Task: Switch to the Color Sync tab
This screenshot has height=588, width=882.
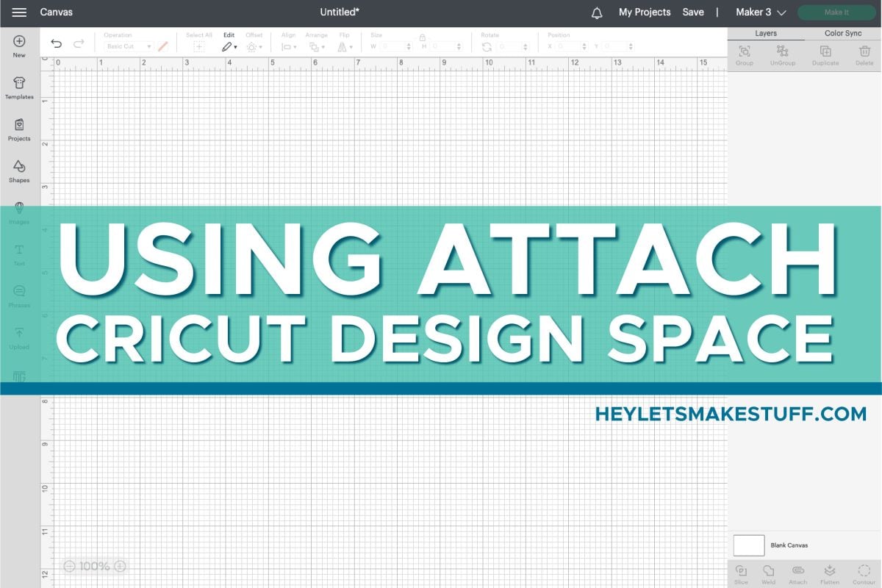Action: 843,33
